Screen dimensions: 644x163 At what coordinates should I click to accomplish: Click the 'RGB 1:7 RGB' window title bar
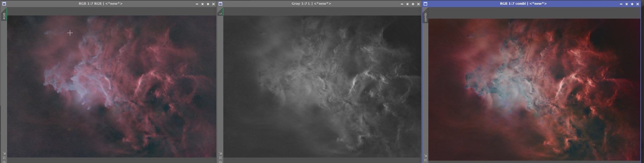tap(101, 4)
